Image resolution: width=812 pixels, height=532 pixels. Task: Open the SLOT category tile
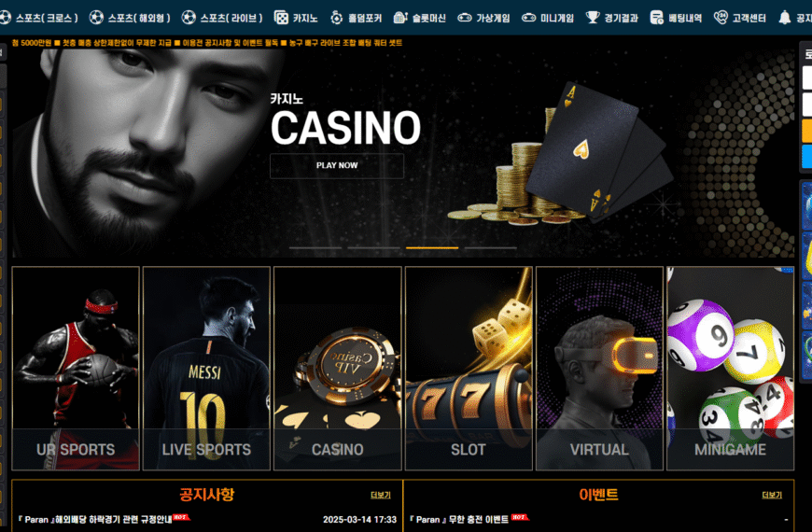(x=469, y=369)
